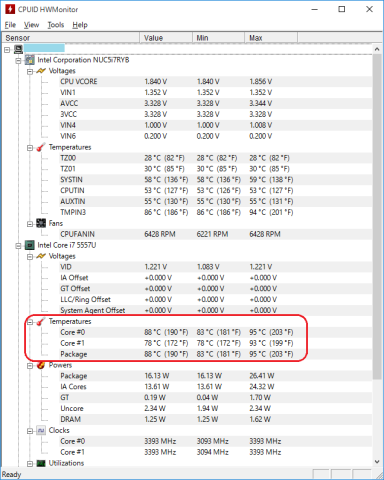The image size is (384, 480).
Task: Select the TMPIN3 temperature row
Action: (x=215, y=212)
